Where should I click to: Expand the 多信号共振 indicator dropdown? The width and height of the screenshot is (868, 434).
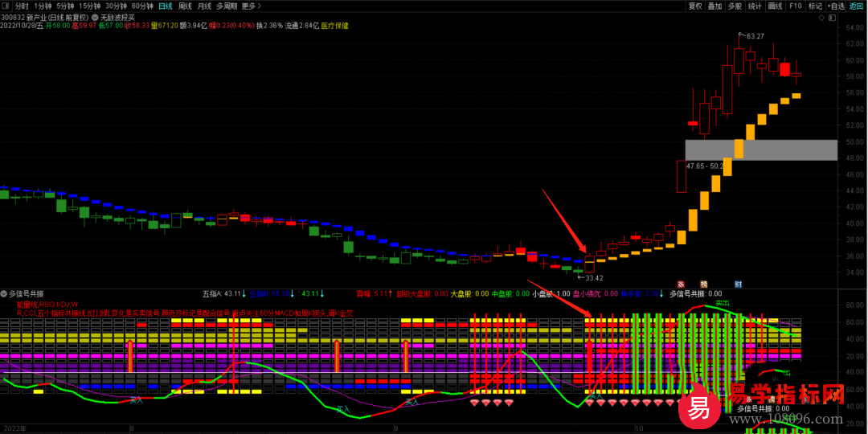[x=5, y=293]
